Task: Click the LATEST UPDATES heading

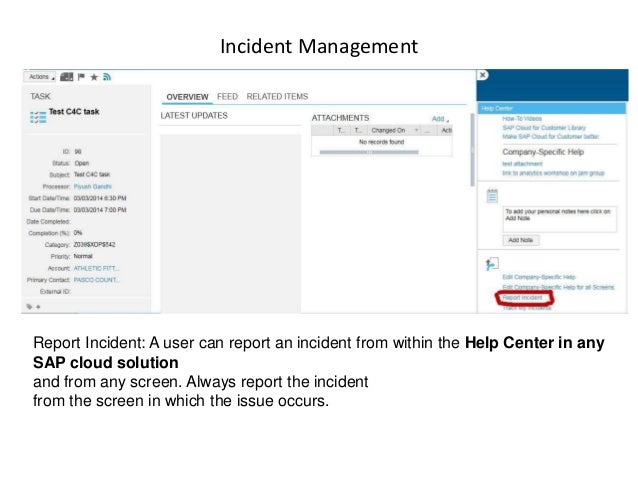Action: (194, 116)
